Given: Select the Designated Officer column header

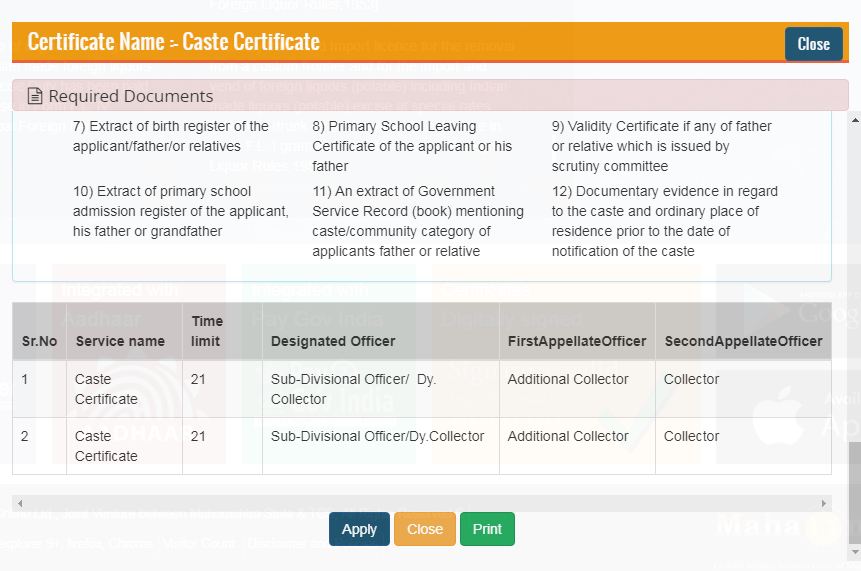Looking at the screenshot, I should [x=333, y=341].
